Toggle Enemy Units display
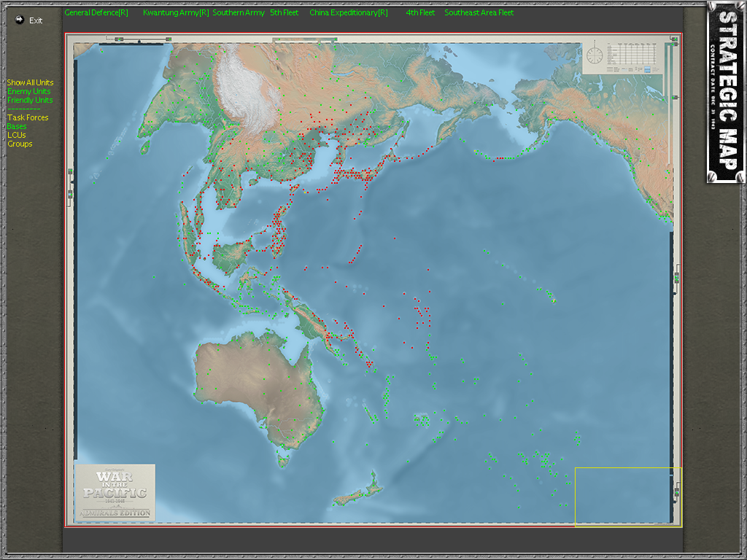Screen dimensions: 747x560 coord(28,91)
